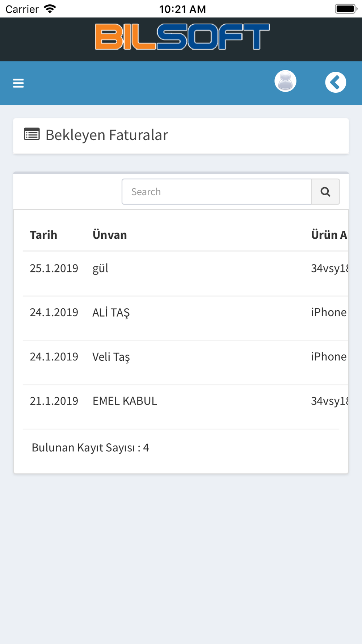The height and width of the screenshot is (644, 362).
Task: Tap the battery status icon
Action: (346, 9)
